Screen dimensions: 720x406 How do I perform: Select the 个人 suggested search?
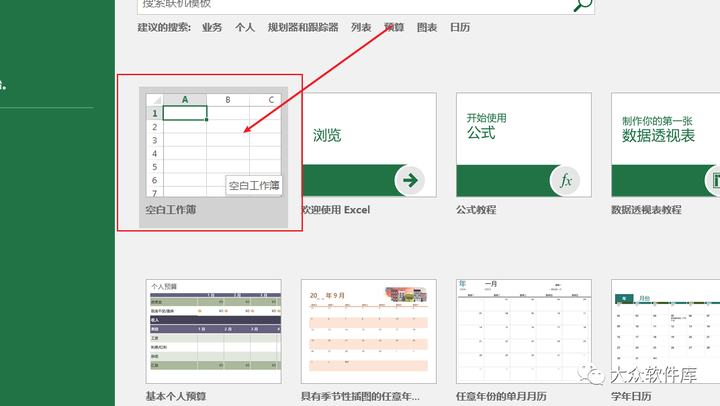point(245,28)
